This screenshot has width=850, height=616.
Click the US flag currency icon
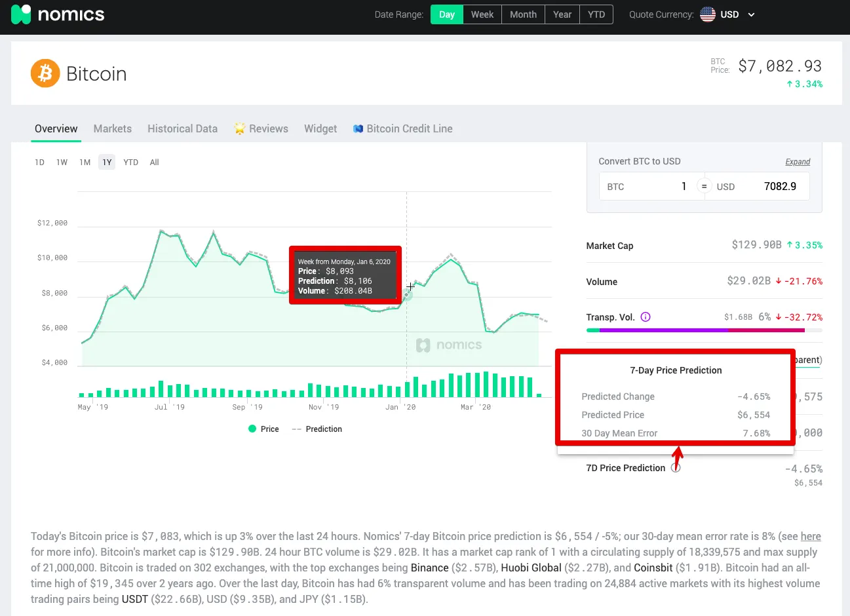(707, 14)
